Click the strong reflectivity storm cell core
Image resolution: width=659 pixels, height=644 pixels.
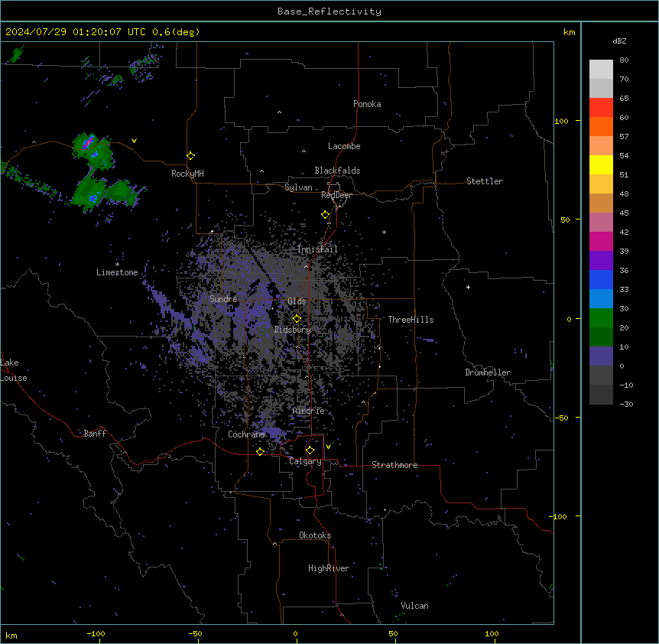click(88, 142)
